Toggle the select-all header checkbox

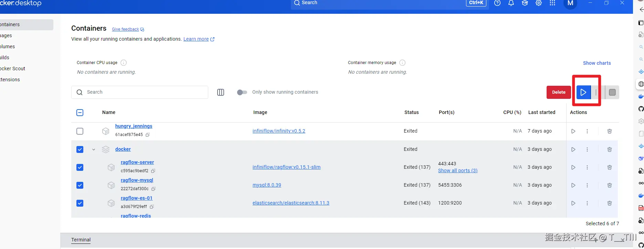click(80, 113)
